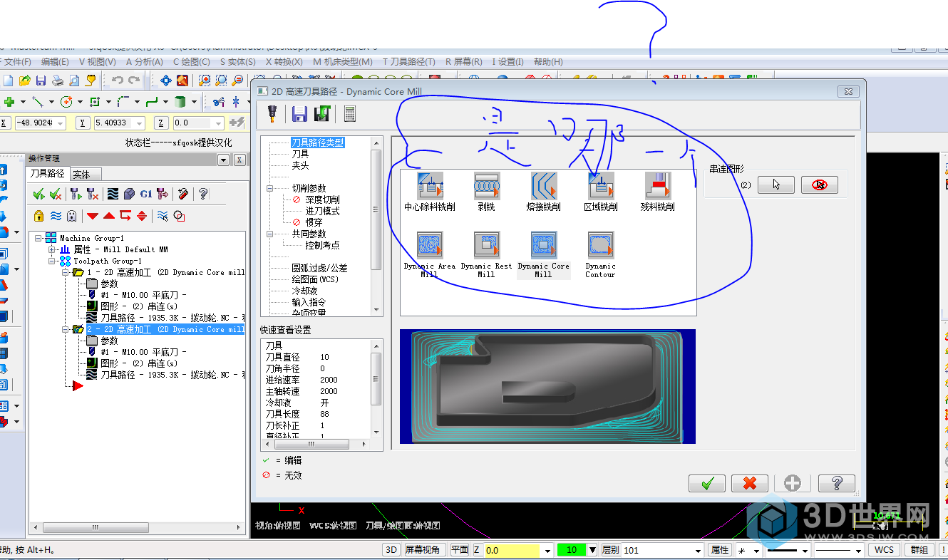Collapse the 切削参数 section in dialog tree

click(x=270, y=188)
